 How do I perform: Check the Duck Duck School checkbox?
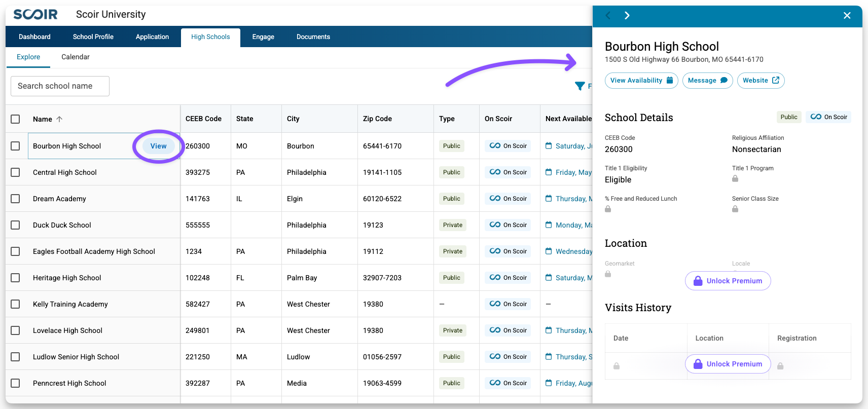tap(15, 225)
